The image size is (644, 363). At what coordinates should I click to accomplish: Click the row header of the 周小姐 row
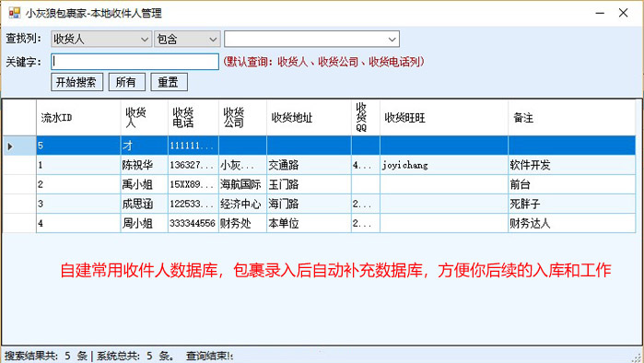[x=19, y=223]
